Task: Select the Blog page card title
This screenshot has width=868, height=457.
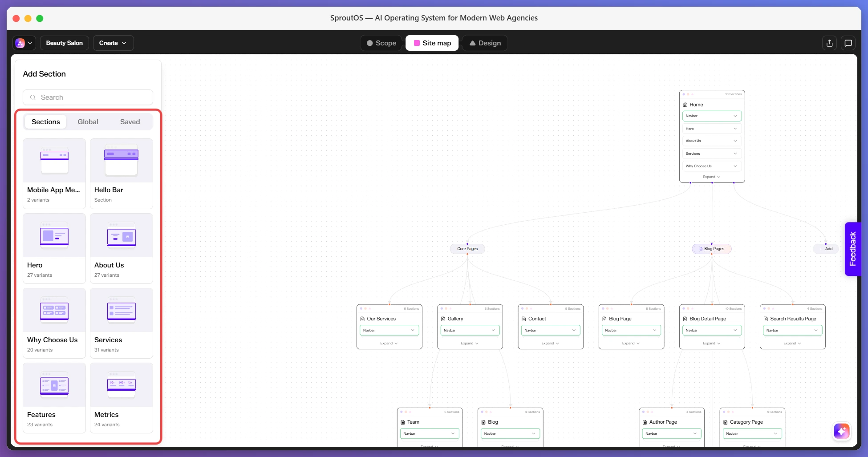Action: tap(493, 422)
